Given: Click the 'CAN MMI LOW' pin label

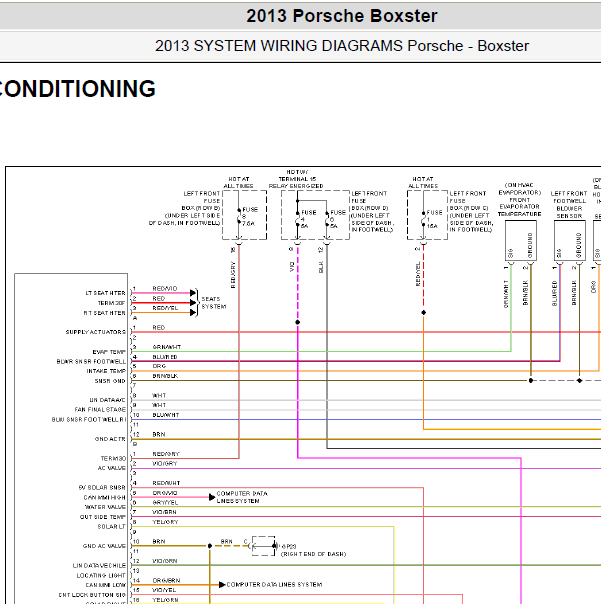Looking at the screenshot, I should coord(105,585).
